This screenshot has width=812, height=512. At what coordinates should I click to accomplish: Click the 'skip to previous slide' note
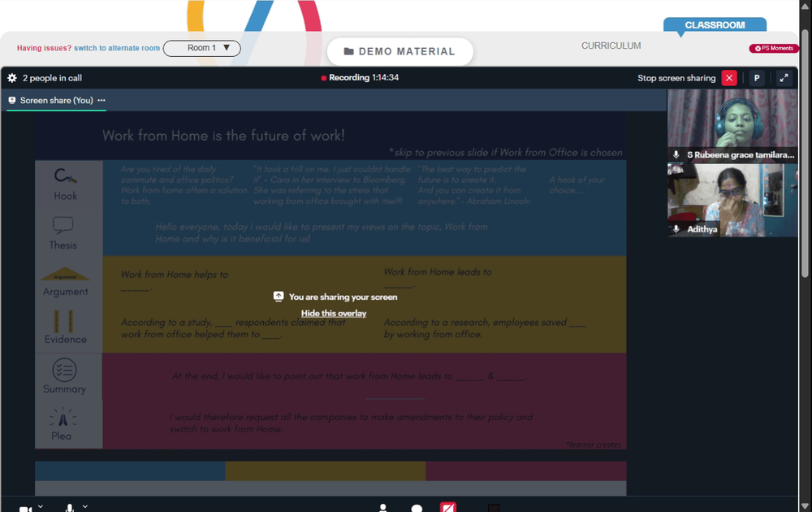point(505,152)
